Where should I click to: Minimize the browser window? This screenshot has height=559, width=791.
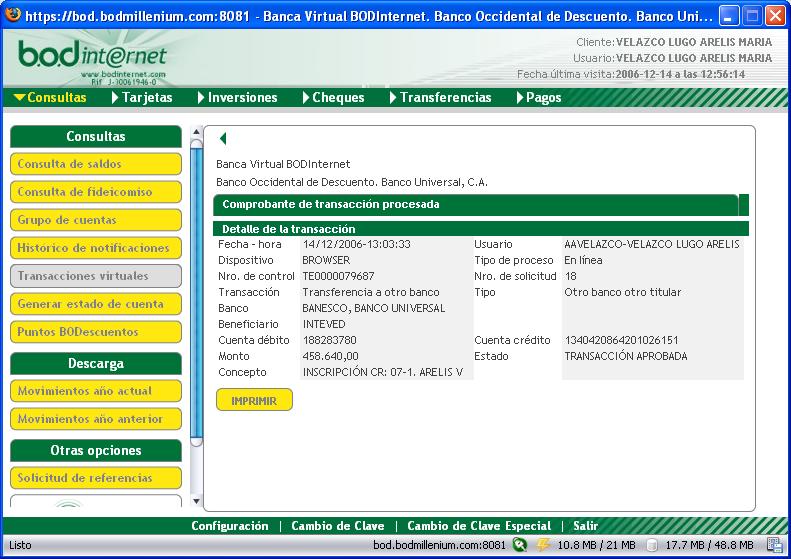(x=728, y=16)
